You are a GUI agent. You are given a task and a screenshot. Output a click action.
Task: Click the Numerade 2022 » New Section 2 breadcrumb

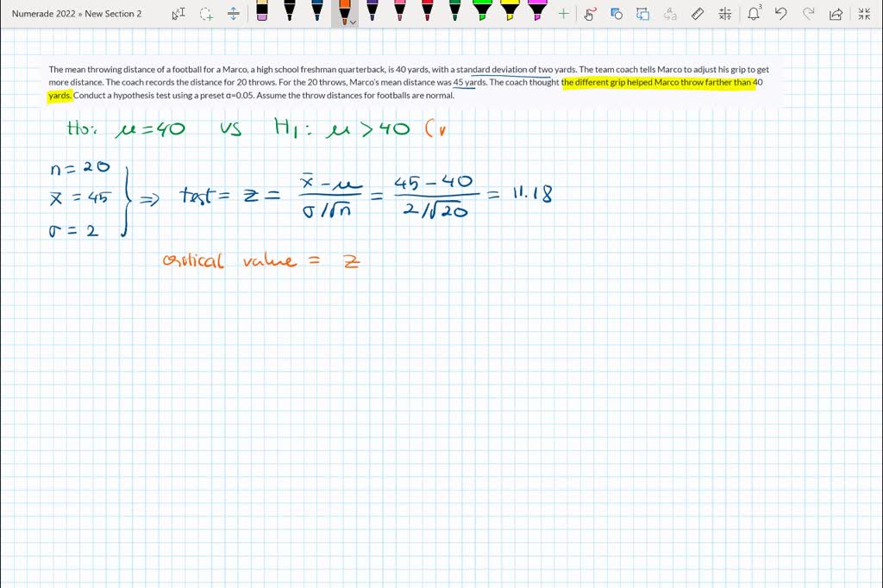coord(77,14)
